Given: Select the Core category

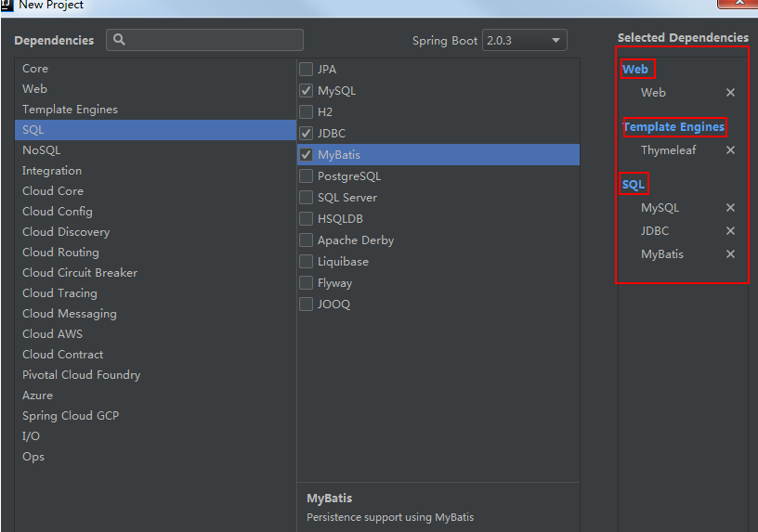Looking at the screenshot, I should (155, 69).
